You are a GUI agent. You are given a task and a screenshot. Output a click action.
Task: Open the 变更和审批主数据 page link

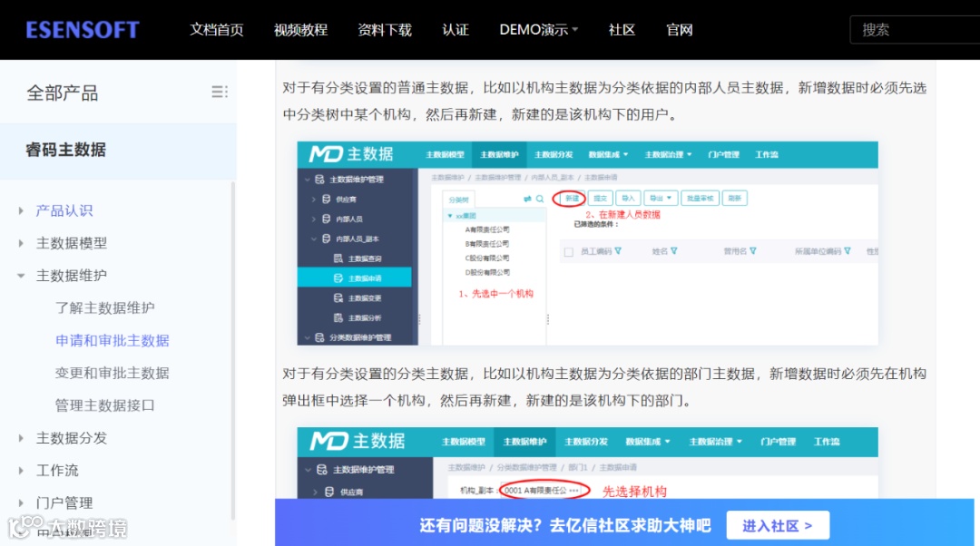click(x=113, y=373)
